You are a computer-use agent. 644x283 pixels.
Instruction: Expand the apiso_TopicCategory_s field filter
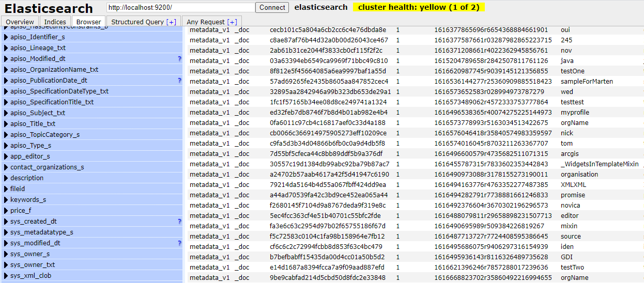92,135
